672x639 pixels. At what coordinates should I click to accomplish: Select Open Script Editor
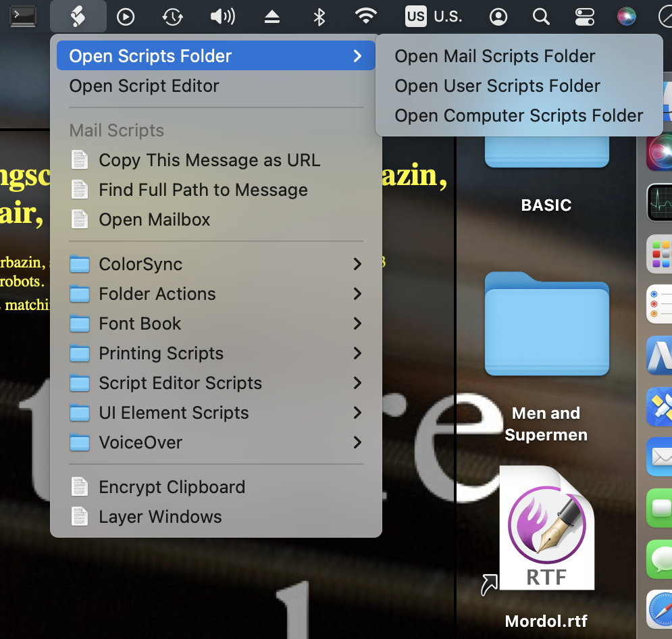(x=145, y=86)
